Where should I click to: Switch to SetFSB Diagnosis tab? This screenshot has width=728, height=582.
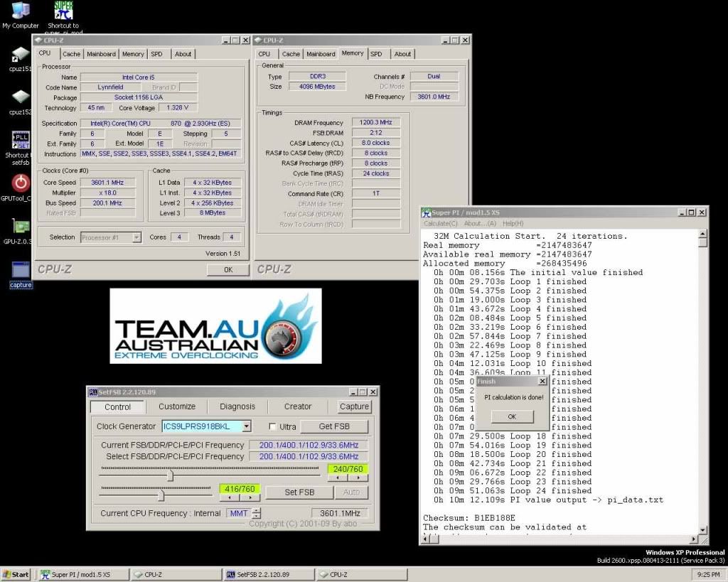pyautogui.click(x=237, y=406)
